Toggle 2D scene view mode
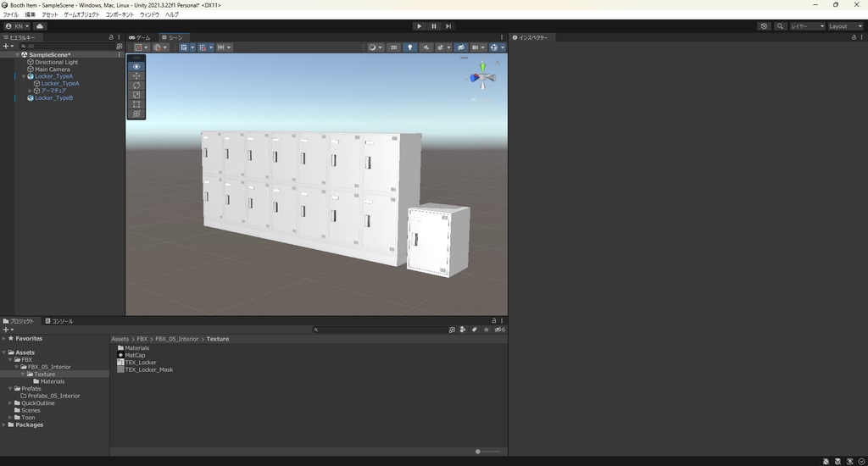The width and height of the screenshot is (868, 466). 393,47
